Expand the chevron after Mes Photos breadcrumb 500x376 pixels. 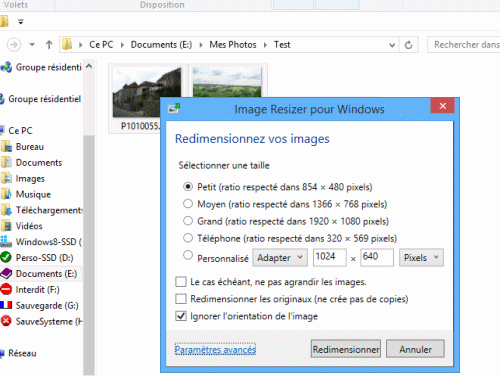coord(265,45)
